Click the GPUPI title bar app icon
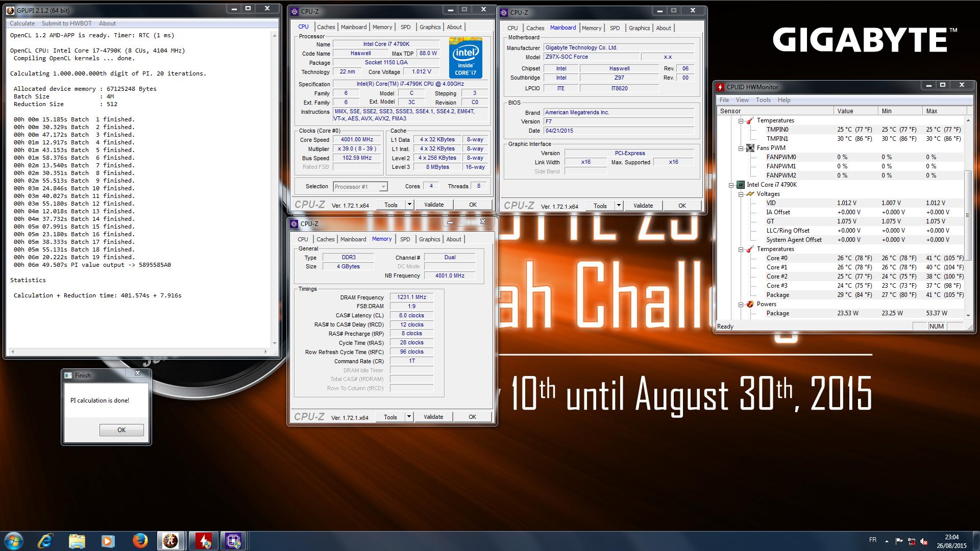This screenshot has width=980, height=551. pyautogui.click(x=11, y=10)
